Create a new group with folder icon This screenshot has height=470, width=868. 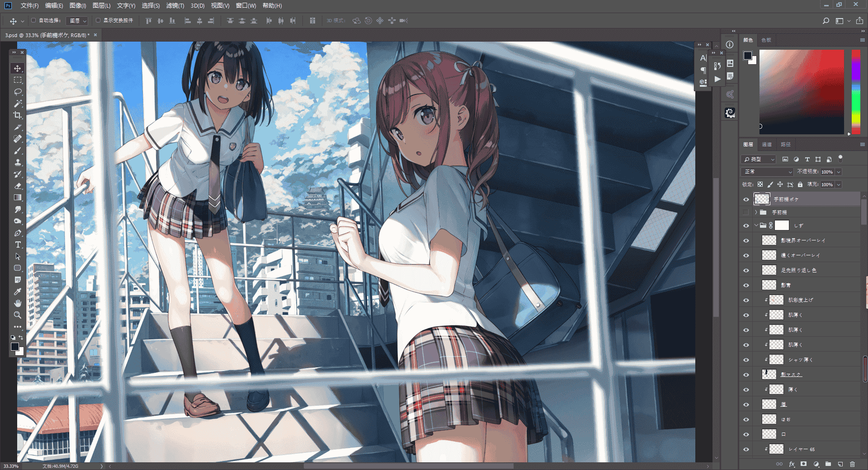(x=828, y=464)
